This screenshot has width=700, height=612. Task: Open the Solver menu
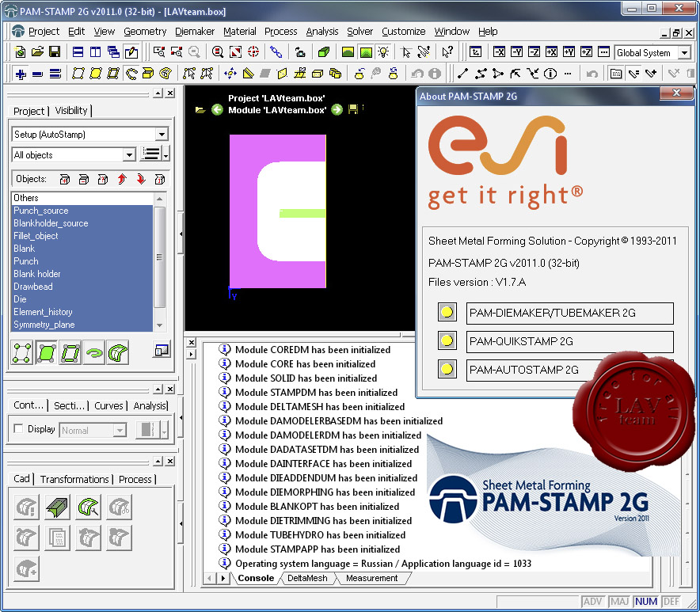360,31
